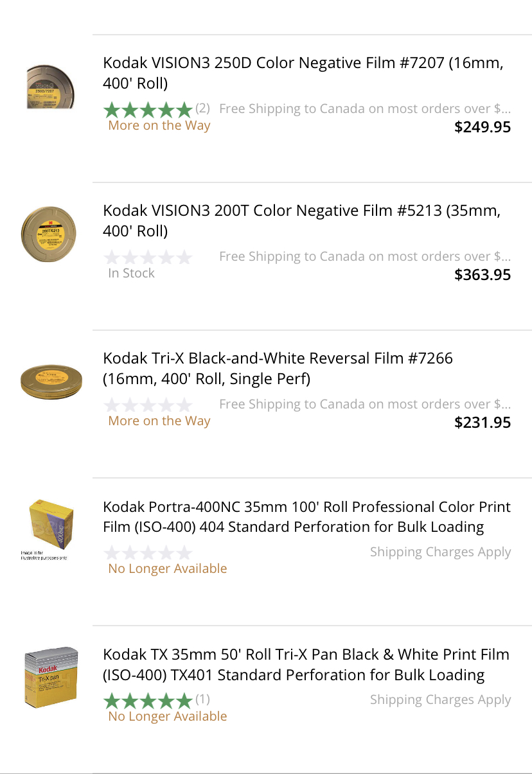The height and width of the screenshot is (774, 532).
Task: View empty star rating for Tri-X Reversal
Action: coord(148,405)
